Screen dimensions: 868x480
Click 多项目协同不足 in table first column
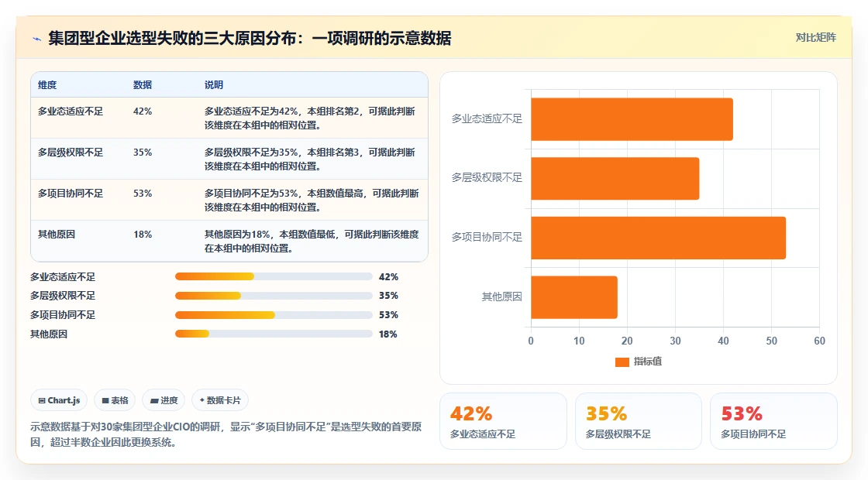click(71, 193)
